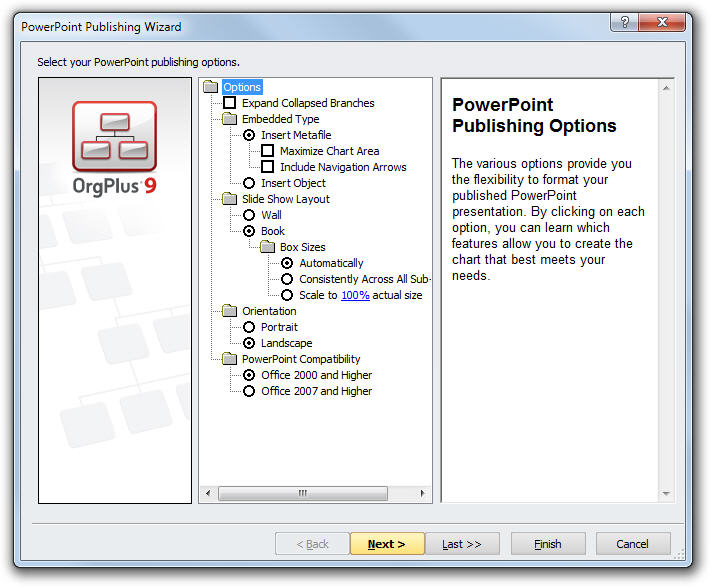Select Portrait orientation

tap(249, 327)
